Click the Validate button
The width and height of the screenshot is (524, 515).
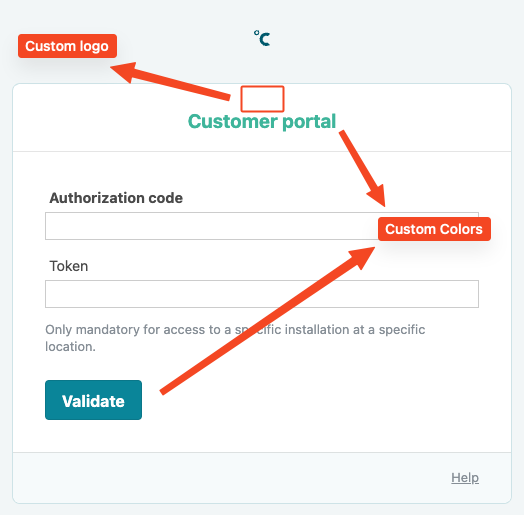click(x=93, y=400)
